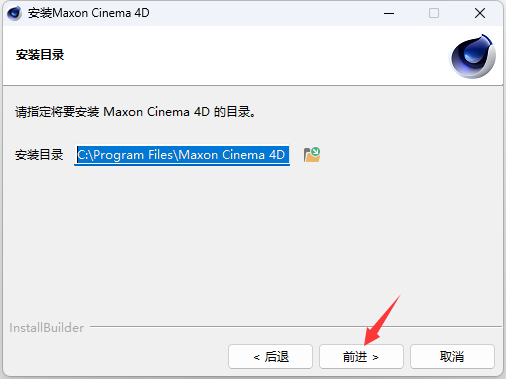
Task: Close the Maxon Cinema 4D installer window
Action: pos(480,13)
